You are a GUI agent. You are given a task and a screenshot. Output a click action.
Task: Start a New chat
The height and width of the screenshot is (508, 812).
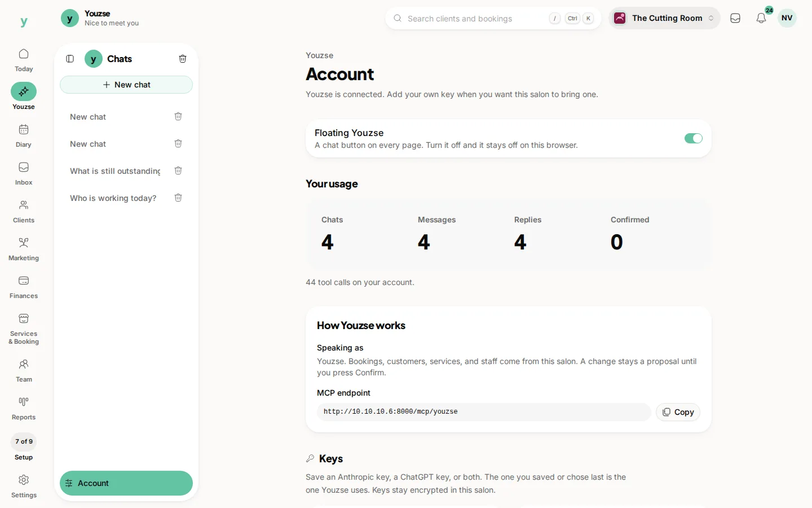point(126,85)
